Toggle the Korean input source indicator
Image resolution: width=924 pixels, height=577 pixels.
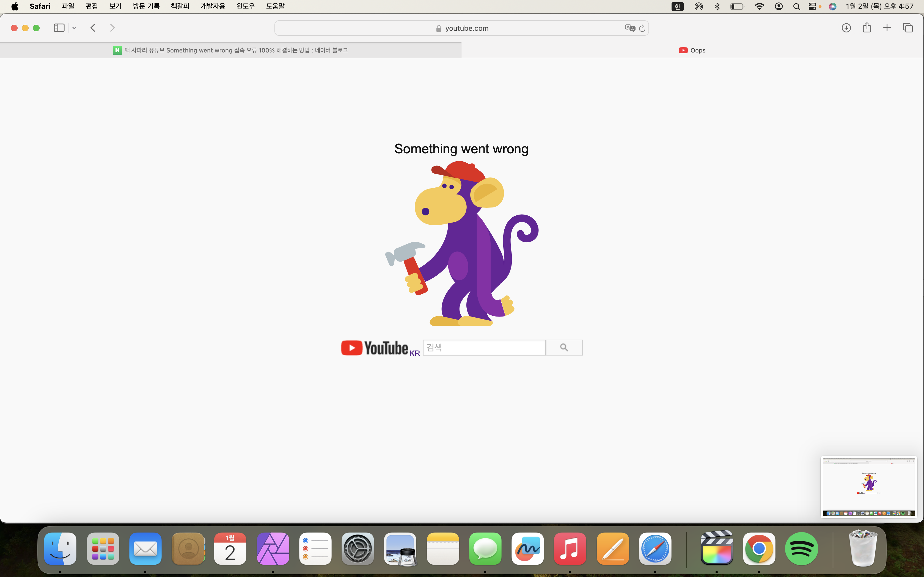(x=677, y=7)
